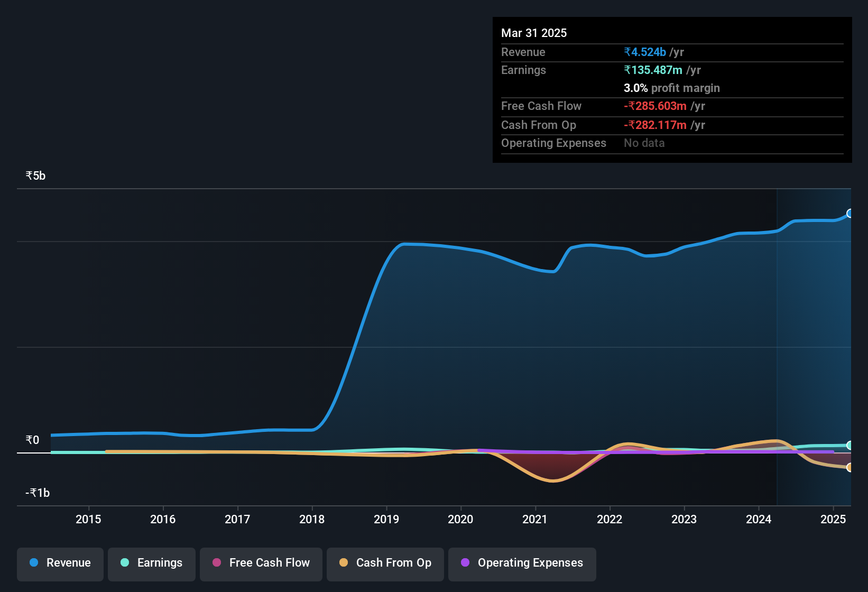The height and width of the screenshot is (592, 868).
Task: Toggle the Earnings legend button
Action: tap(152, 563)
